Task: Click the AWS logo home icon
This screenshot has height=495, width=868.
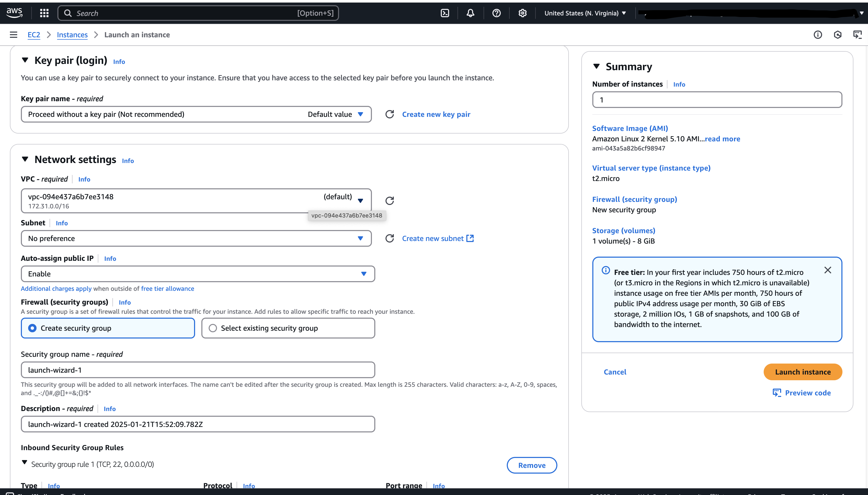Action: (x=14, y=13)
